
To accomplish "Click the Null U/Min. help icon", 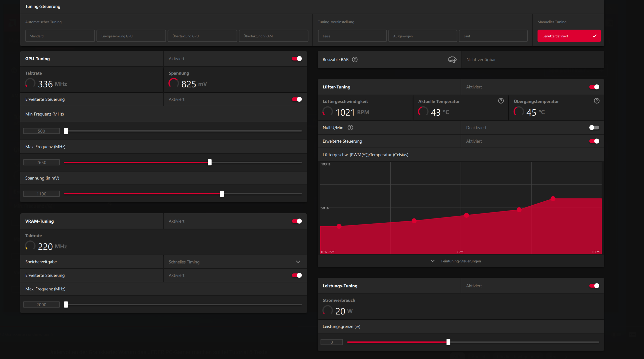I will (x=350, y=128).
